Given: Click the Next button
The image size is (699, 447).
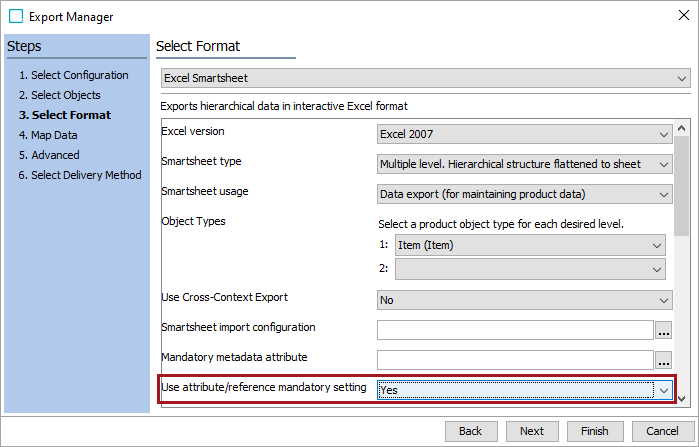Looking at the screenshot, I should (x=532, y=431).
